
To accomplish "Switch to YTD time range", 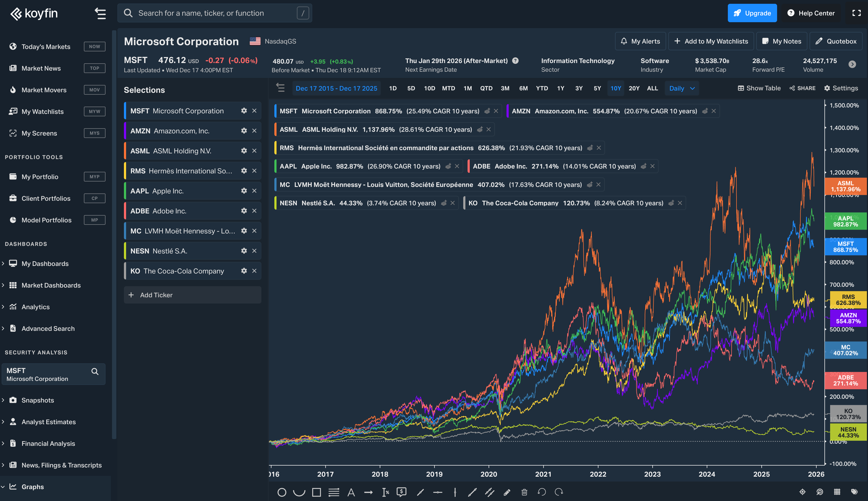I will point(542,88).
